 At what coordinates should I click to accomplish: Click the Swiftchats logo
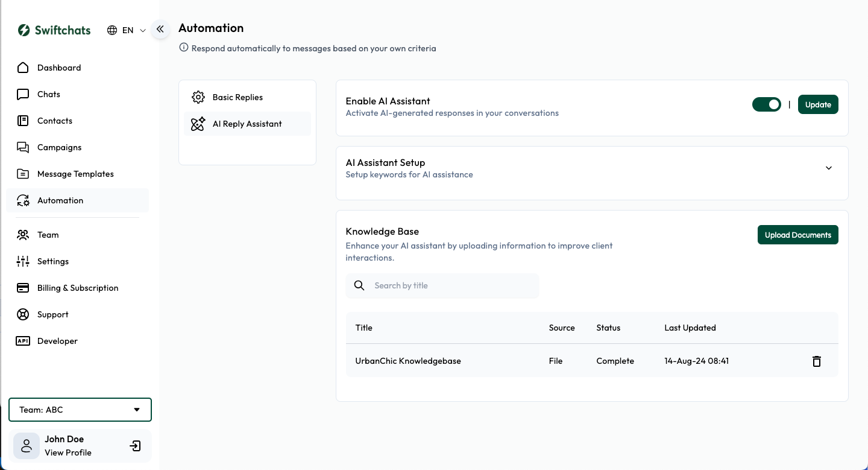click(54, 30)
